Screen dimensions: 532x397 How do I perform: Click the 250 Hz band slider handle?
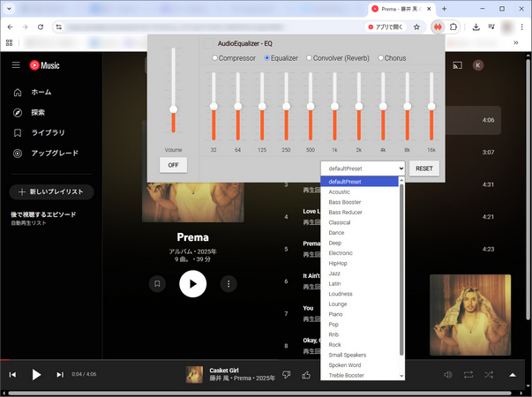(x=286, y=106)
